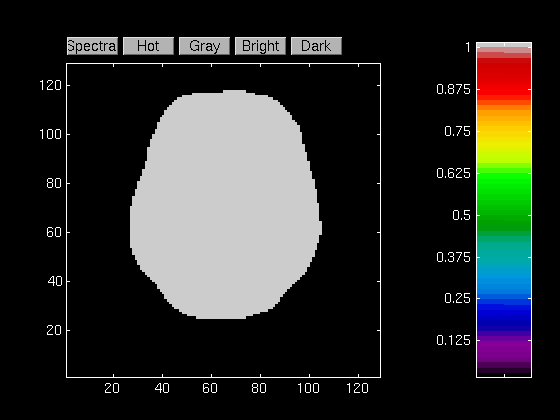
Task: Click the 0.5 label on the colorbar
Action: [461, 215]
